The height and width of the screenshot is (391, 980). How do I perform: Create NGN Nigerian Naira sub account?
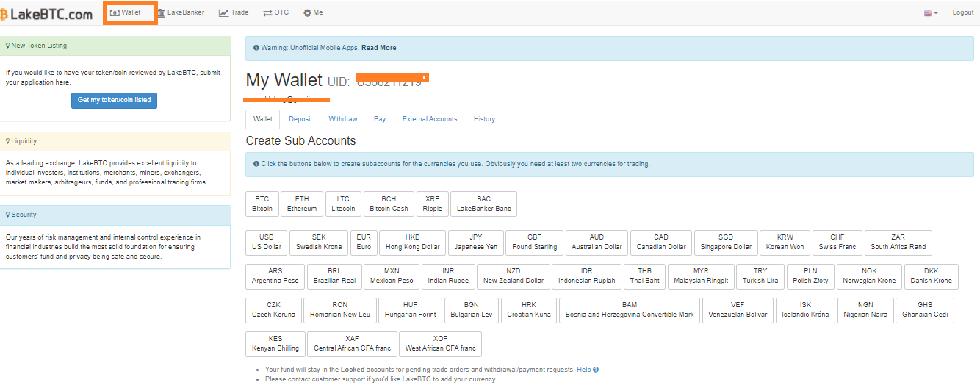866,310
